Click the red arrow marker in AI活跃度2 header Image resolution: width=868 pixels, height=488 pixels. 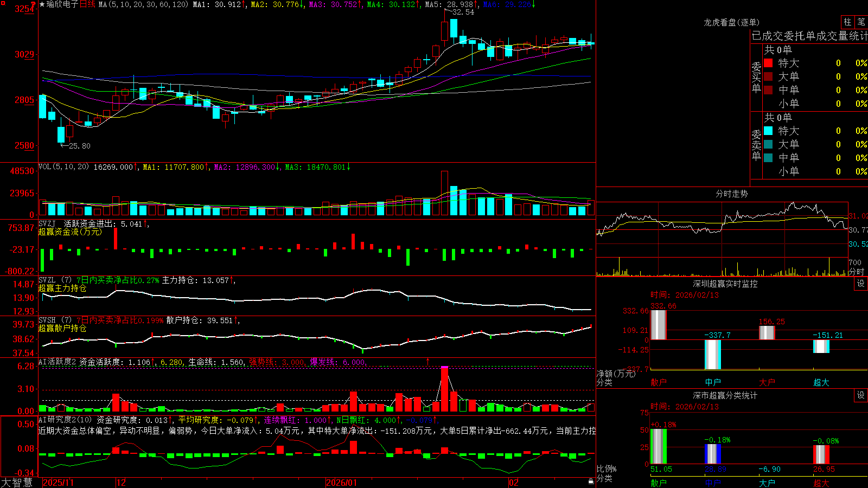(427, 361)
